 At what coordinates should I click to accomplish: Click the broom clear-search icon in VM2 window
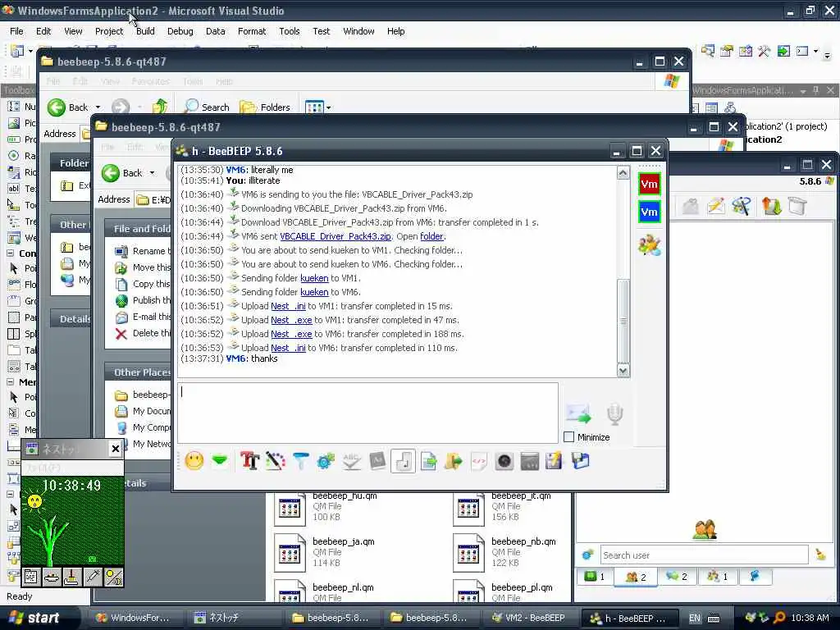point(820,555)
